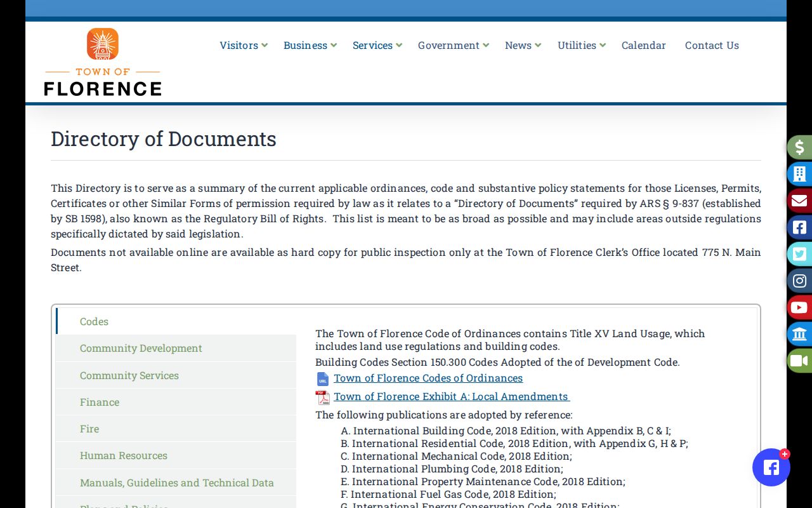Select the Codes tab

pyautogui.click(x=176, y=321)
